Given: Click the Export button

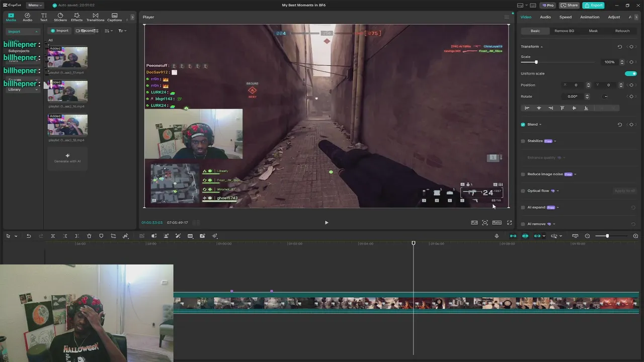Looking at the screenshot, I should (593, 5).
